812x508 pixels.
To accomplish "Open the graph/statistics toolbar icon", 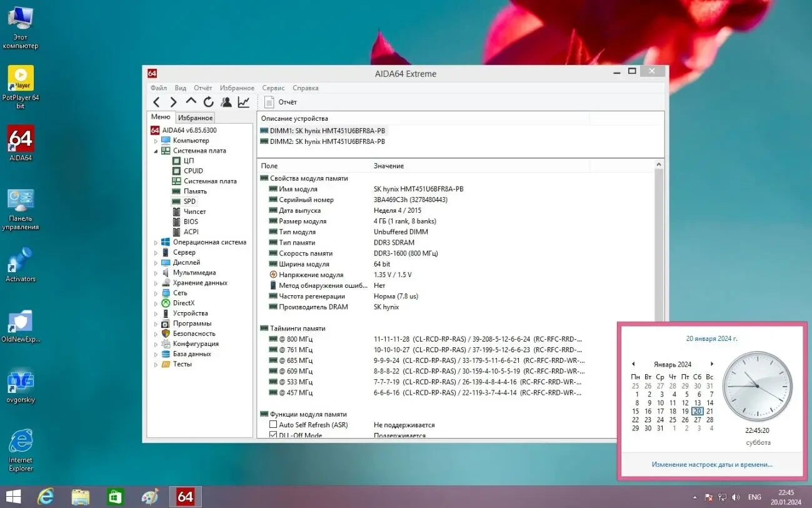I will (243, 101).
